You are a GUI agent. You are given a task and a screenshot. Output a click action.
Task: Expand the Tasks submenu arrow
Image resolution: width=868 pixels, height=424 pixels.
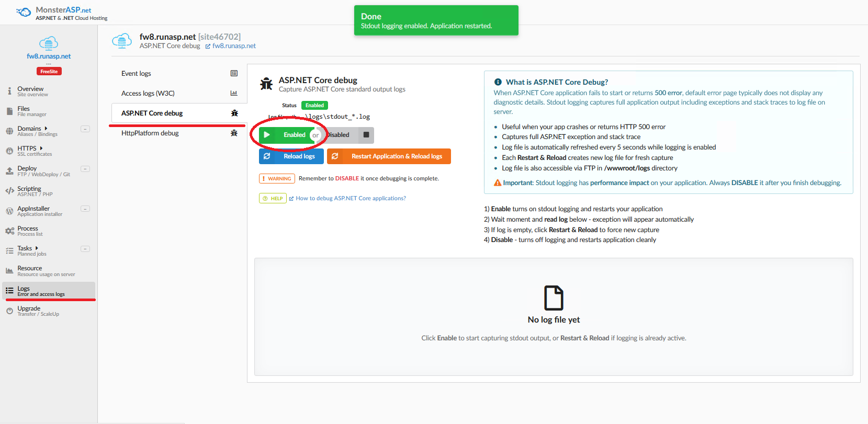(37, 248)
